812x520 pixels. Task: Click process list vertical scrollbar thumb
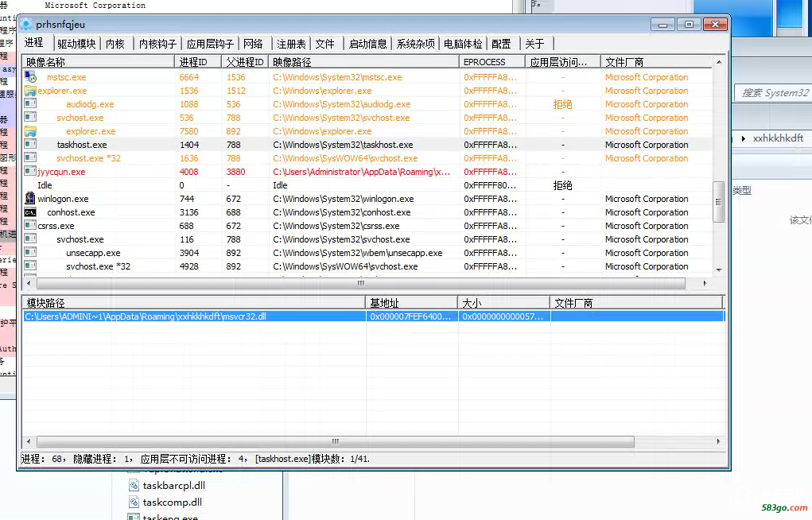(718, 201)
